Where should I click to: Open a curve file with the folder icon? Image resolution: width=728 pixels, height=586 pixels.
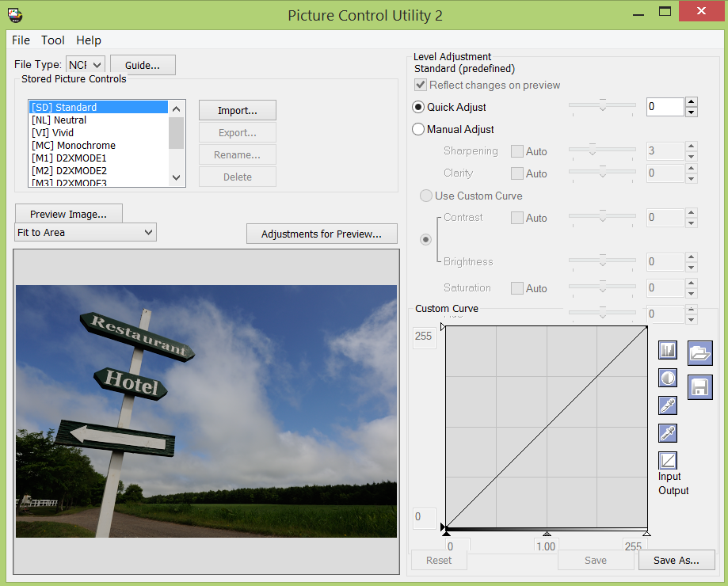[x=699, y=352]
